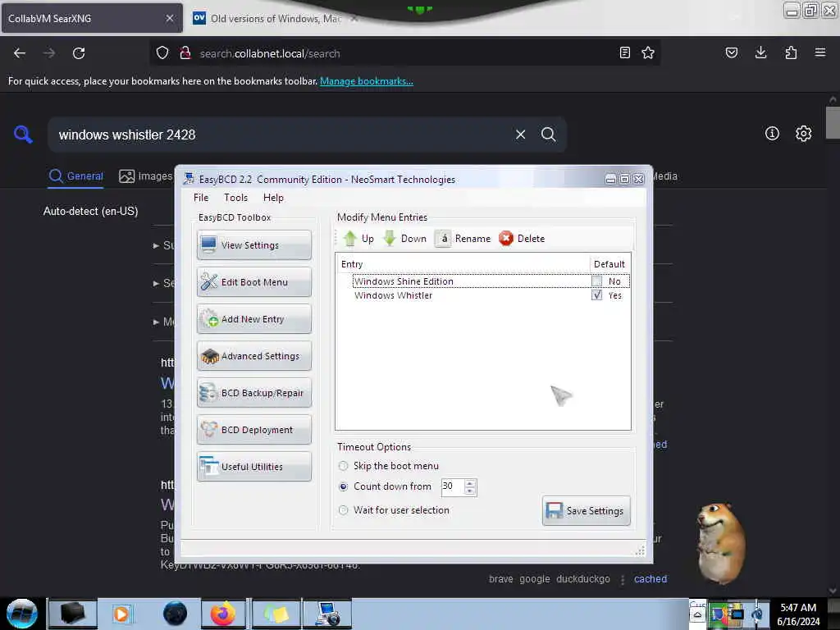Open SearXNG preferences gear
840x630 pixels.
(x=803, y=134)
